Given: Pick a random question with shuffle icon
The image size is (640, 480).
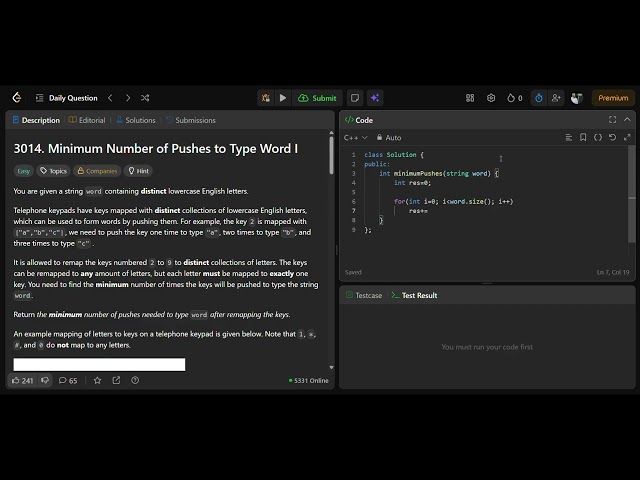Looking at the screenshot, I should (x=145, y=98).
